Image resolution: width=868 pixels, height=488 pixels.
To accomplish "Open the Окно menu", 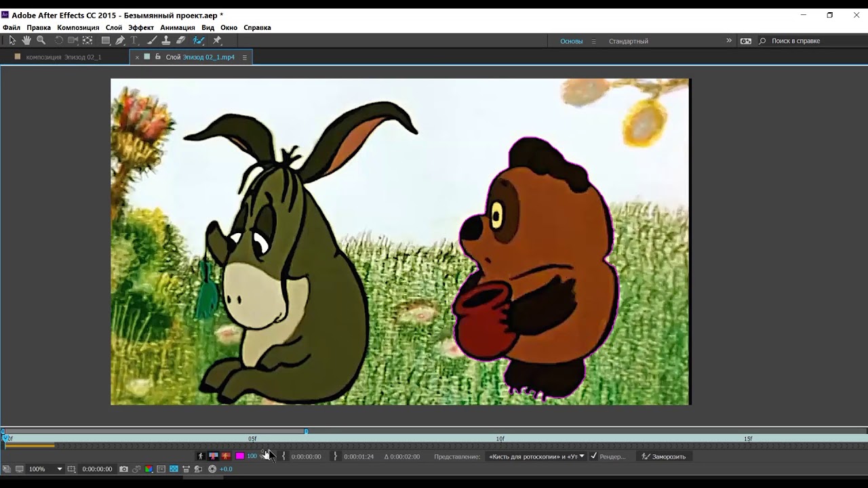I will (x=229, y=28).
